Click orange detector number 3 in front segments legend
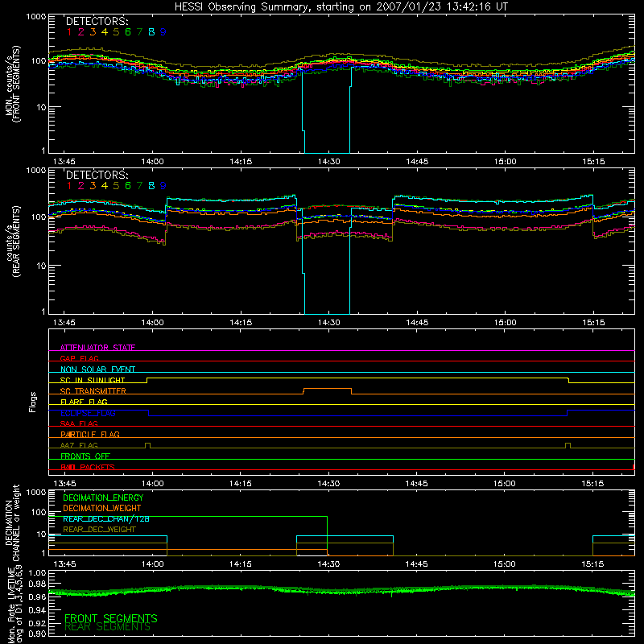 (x=93, y=32)
